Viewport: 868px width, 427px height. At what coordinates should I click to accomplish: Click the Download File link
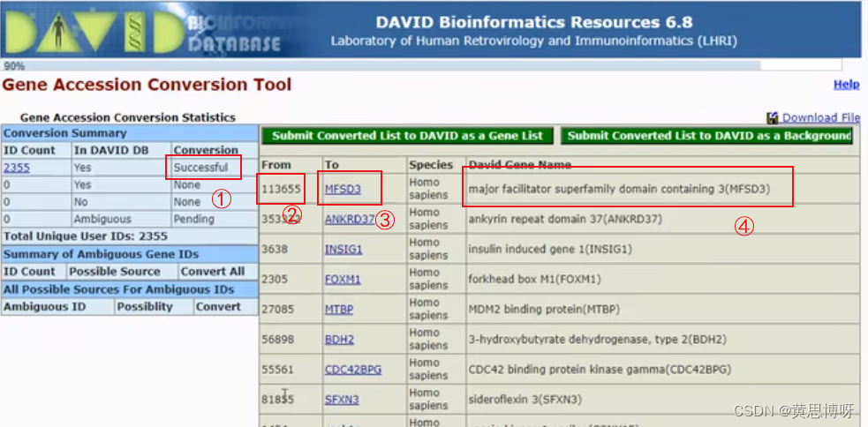point(821,118)
